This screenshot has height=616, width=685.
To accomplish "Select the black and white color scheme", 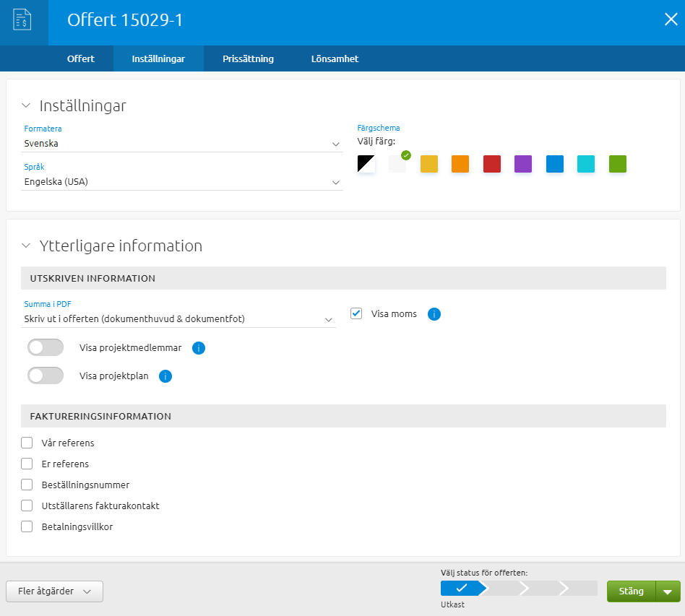I will [x=366, y=164].
